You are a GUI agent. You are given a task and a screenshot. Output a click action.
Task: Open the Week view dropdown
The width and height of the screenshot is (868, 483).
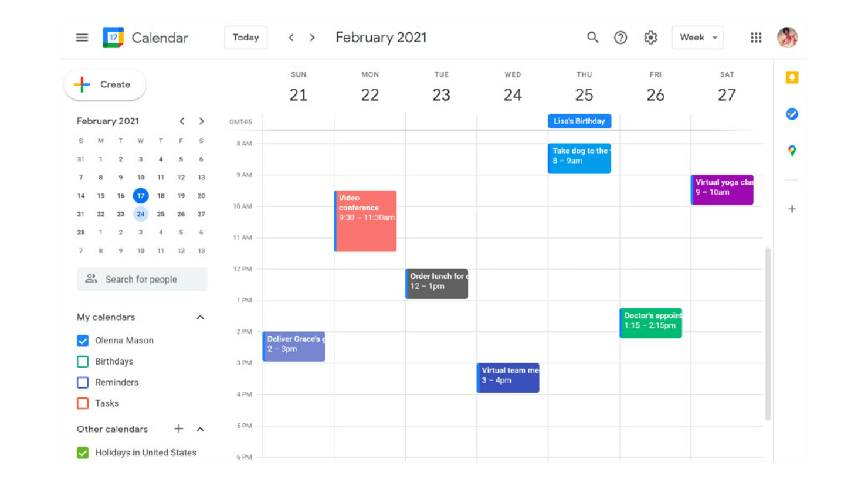[x=697, y=38]
